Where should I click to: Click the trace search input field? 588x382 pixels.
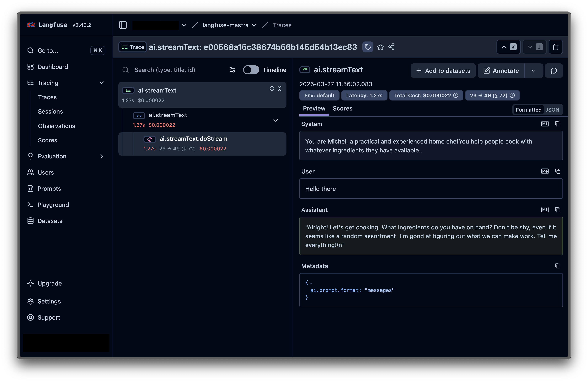173,70
